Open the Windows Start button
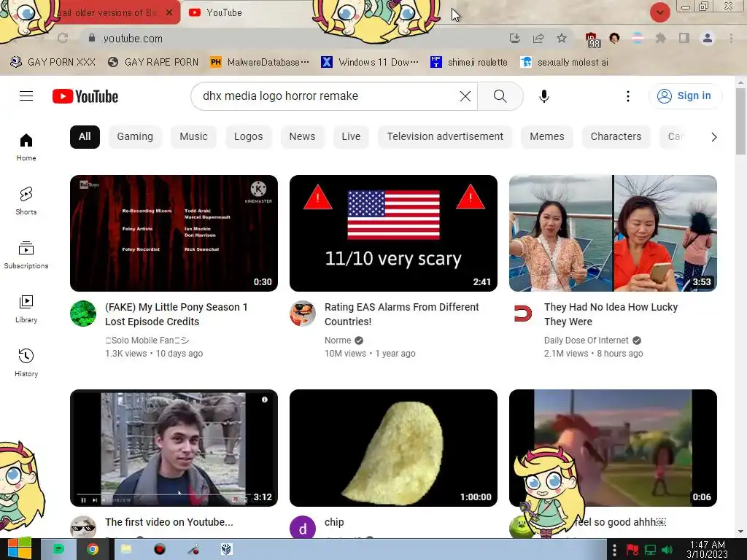Image resolution: width=747 pixels, height=560 pixels. pyautogui.click(x=20, y=549)
